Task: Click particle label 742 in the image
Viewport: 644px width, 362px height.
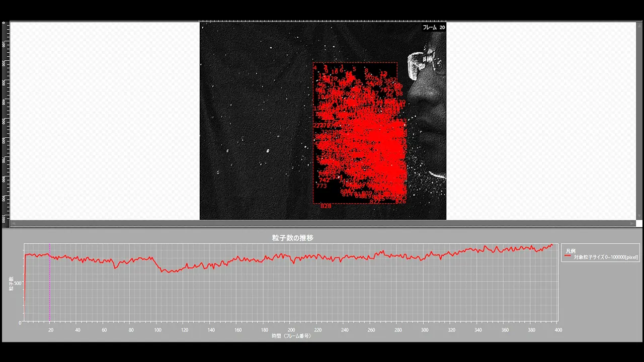Action: click(325, 180)
